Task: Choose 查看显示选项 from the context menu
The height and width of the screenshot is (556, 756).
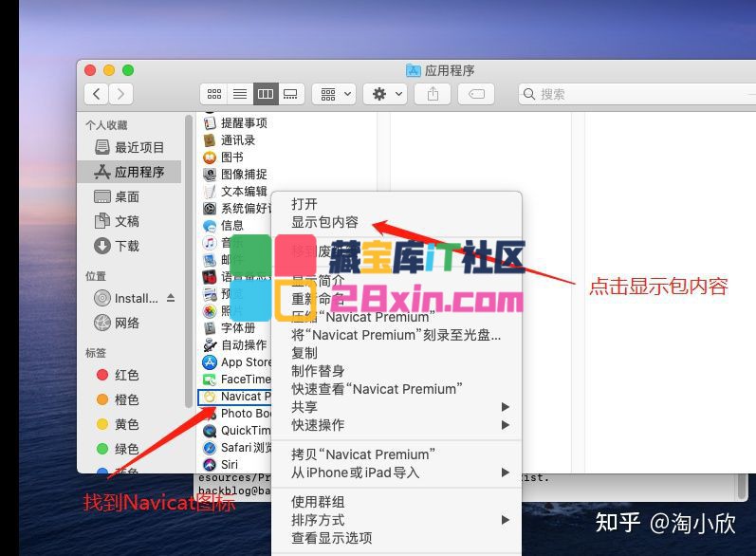Action: coord(396,538)
